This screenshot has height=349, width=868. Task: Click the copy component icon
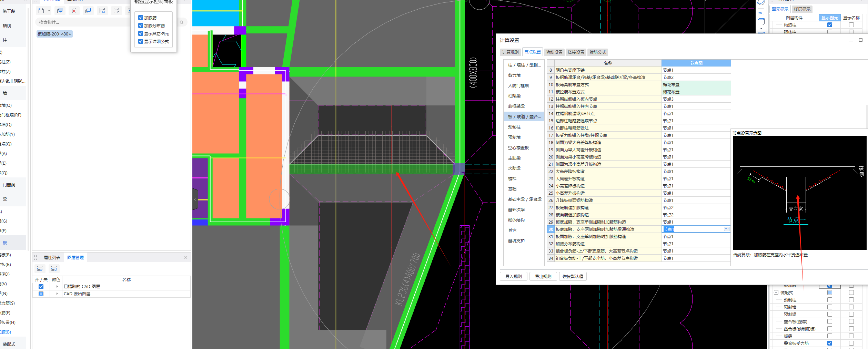point(60,11)
